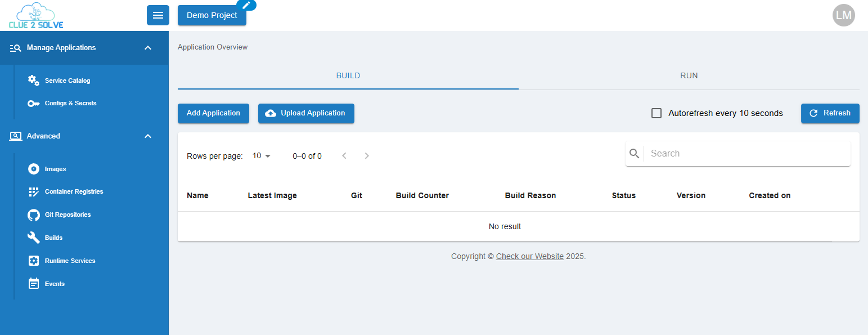Collapse the Manage Applications section

[x=147, y=48]
